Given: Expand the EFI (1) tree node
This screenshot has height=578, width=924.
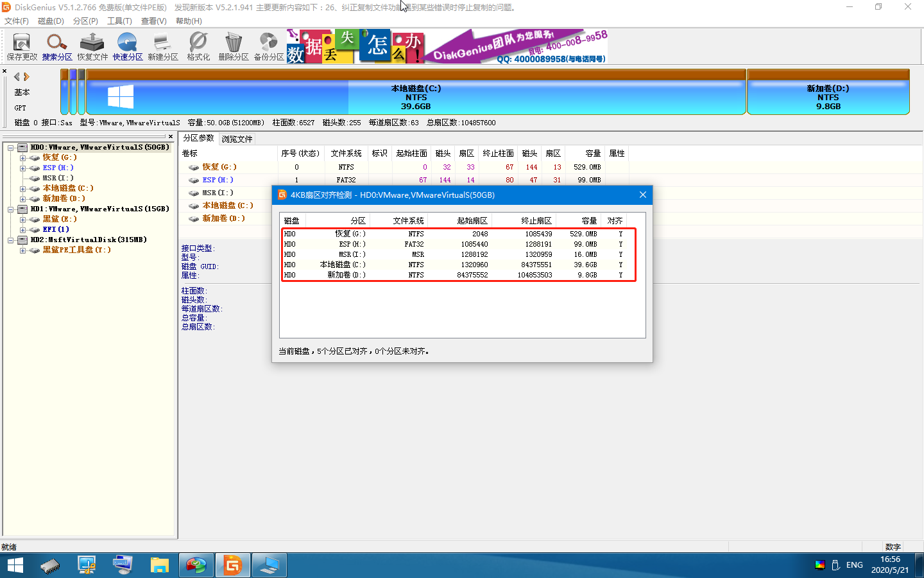Looking at the screenshot, I should pyautogui.click(x=22, y=230).
